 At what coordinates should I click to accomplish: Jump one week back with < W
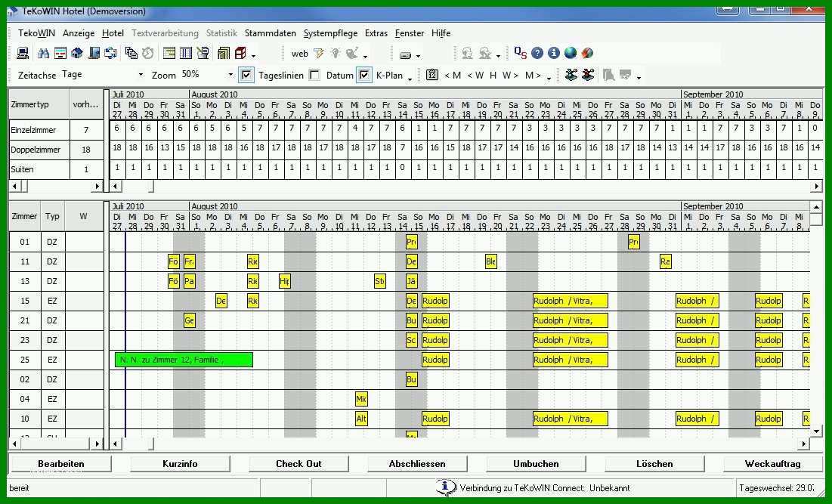point(475,76)
